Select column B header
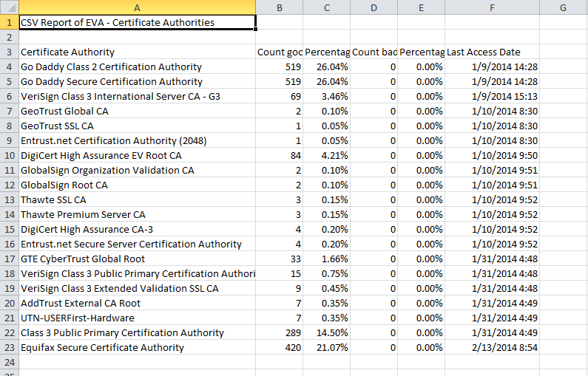The image size is (588, 376). tap(280, 7)
